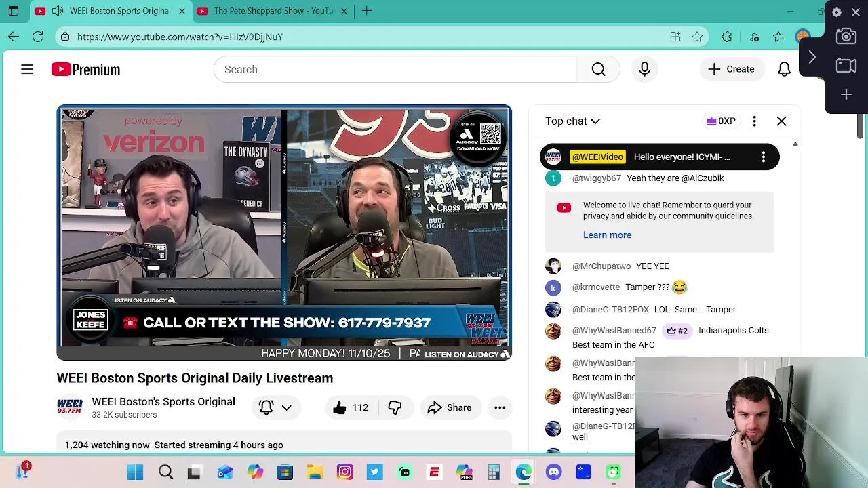The image size is (868, 488).
Task: Open Windows Start menu
Action: click(x=135, y=472)
